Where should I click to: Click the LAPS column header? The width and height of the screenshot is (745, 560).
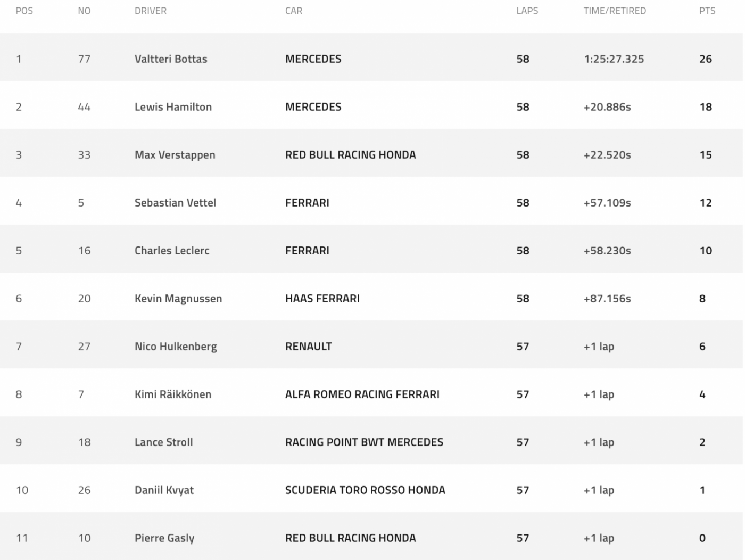click(x=527, y=11)
